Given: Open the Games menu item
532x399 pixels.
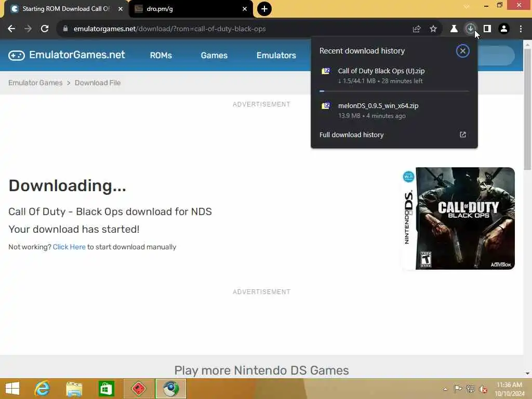Looking at the screenshot, I should pos(214,55).
